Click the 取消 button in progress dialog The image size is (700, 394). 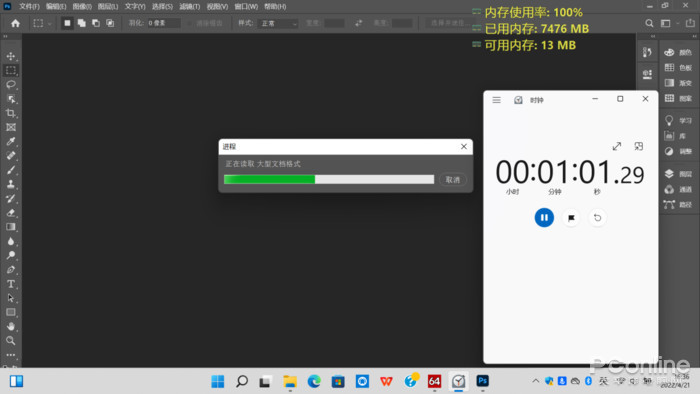(x=453, y=180)
